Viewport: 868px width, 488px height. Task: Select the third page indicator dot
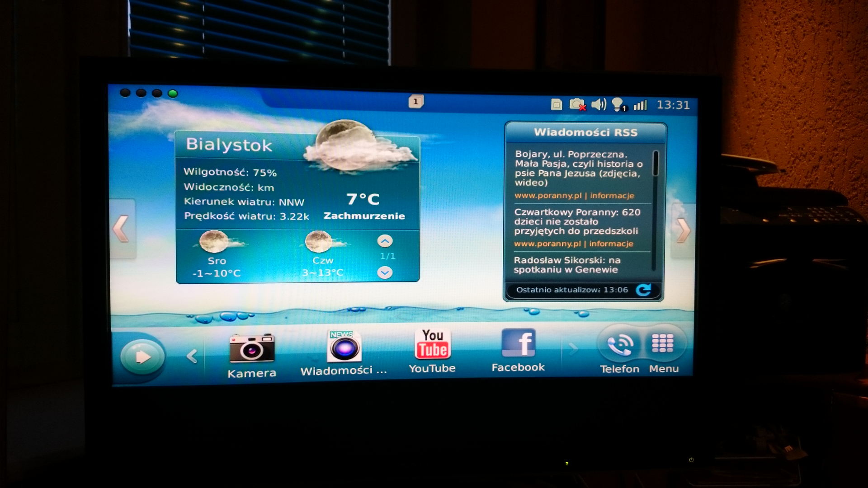coord(157,93)
